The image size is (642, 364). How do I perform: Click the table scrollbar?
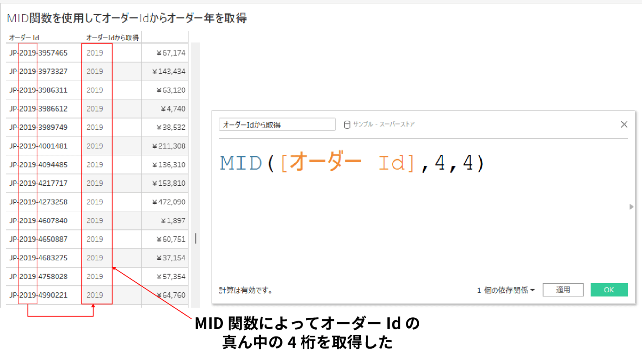195,239
